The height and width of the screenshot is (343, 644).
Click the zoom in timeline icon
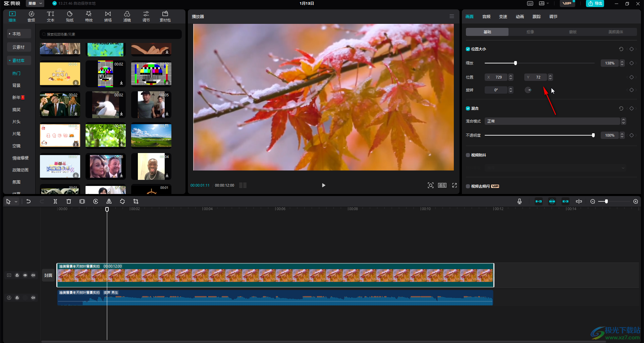point(636,201)
